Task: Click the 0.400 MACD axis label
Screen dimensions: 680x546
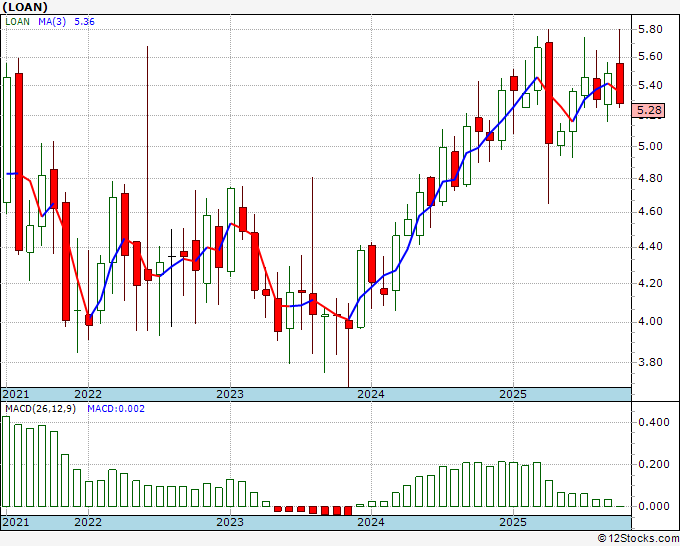Action: (x=654, y=422)
